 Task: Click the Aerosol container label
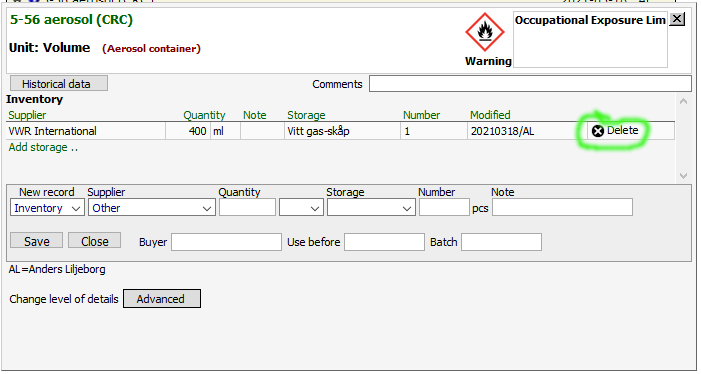pyautogui.click(x=151, y=48)
